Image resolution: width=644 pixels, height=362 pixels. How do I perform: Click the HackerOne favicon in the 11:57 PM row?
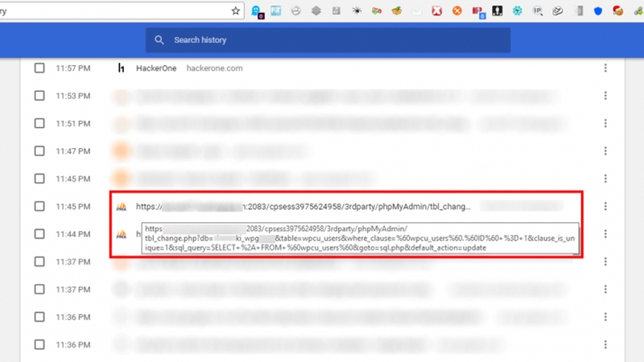[122, 68]
